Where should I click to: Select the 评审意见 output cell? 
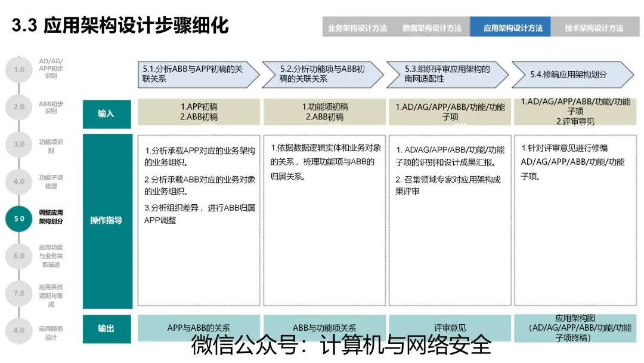click(450, 328)
